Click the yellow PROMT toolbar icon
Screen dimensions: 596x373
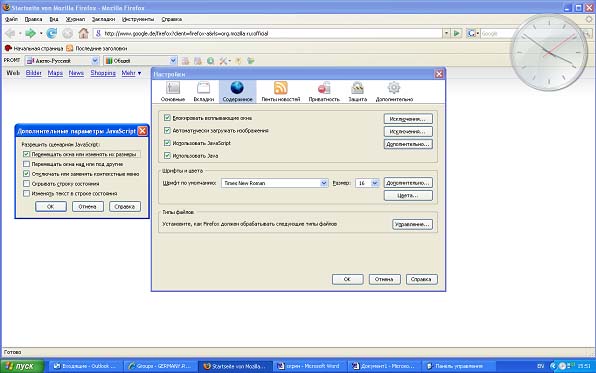click(x=238, y=61)
